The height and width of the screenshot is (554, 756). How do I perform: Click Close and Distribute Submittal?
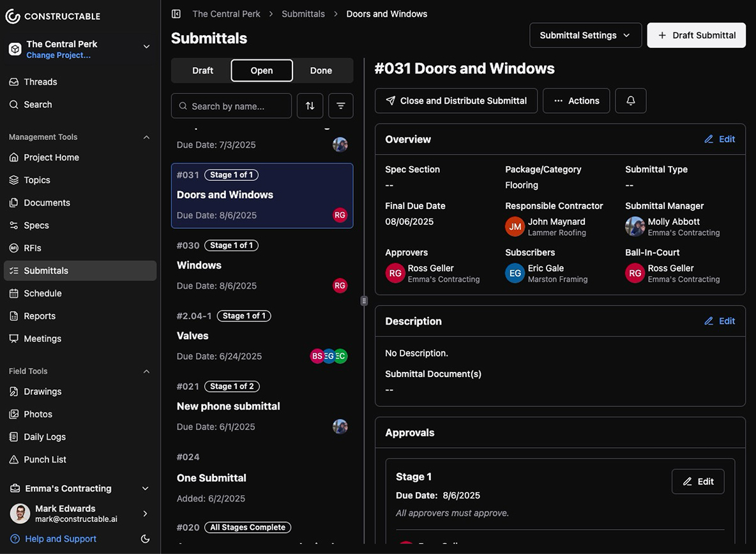tap(456, 100)
